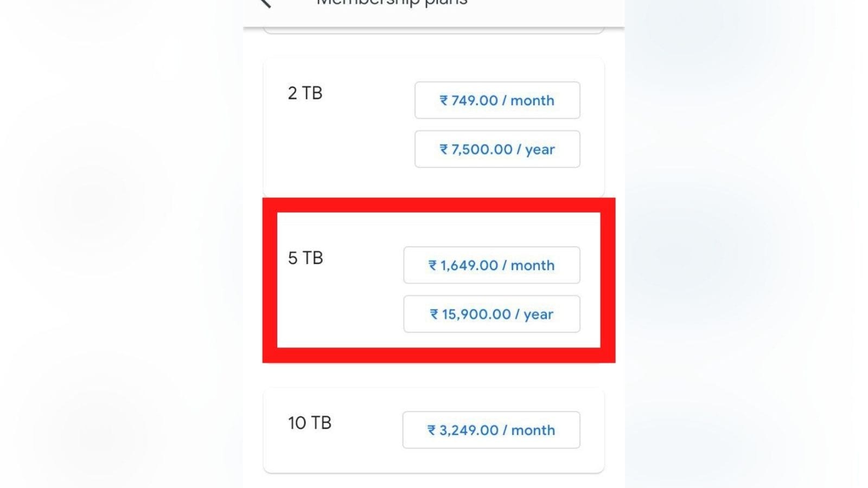Click the rupee symbol on the ₹749.00 button
868x488 pixels.
click(x=444, y=101)
